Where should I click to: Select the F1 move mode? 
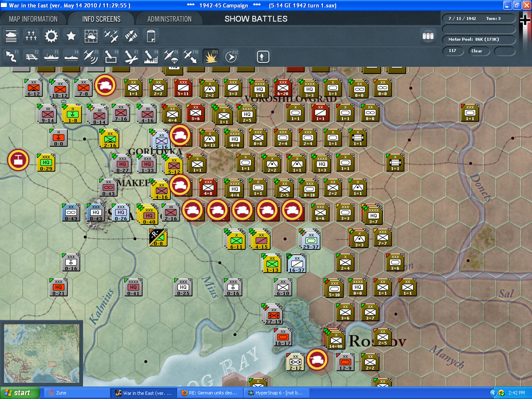11,57
